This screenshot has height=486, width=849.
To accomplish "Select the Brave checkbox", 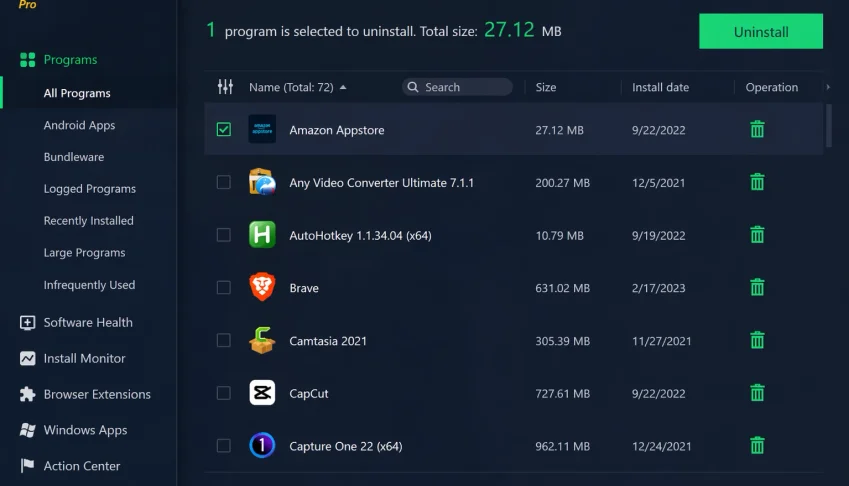I will pos(224,287).
